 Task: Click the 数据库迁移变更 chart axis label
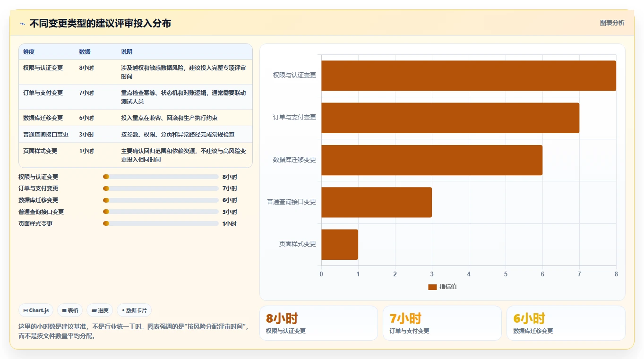[294, 160]
